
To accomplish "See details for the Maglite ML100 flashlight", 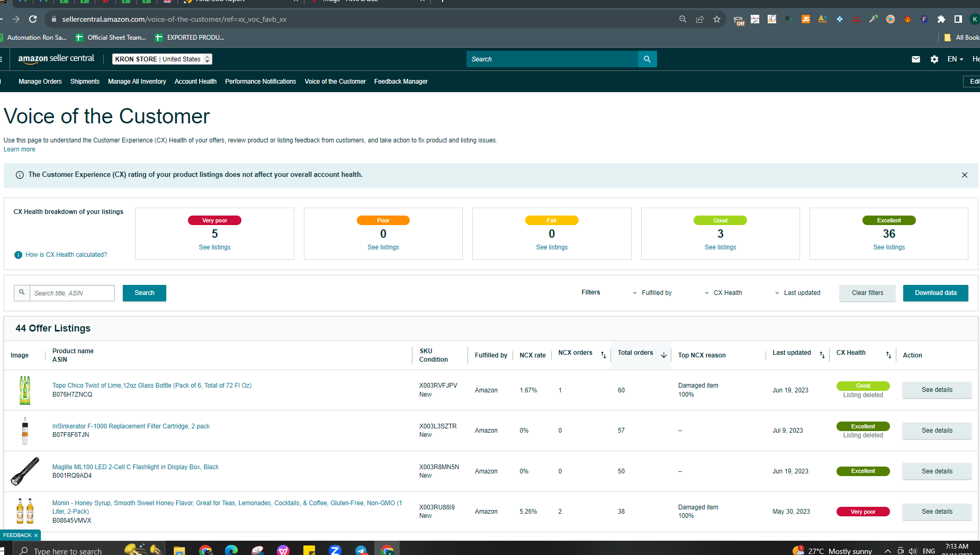I will [937, 471].
